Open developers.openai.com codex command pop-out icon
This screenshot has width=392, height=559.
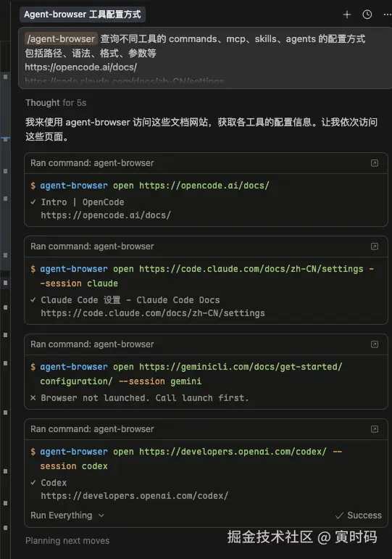click(375, 429)
